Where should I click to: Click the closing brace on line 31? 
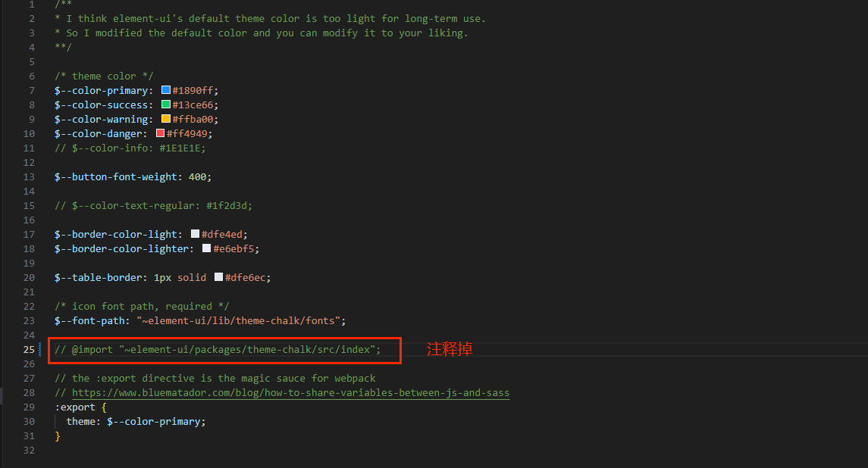point(57,436)
